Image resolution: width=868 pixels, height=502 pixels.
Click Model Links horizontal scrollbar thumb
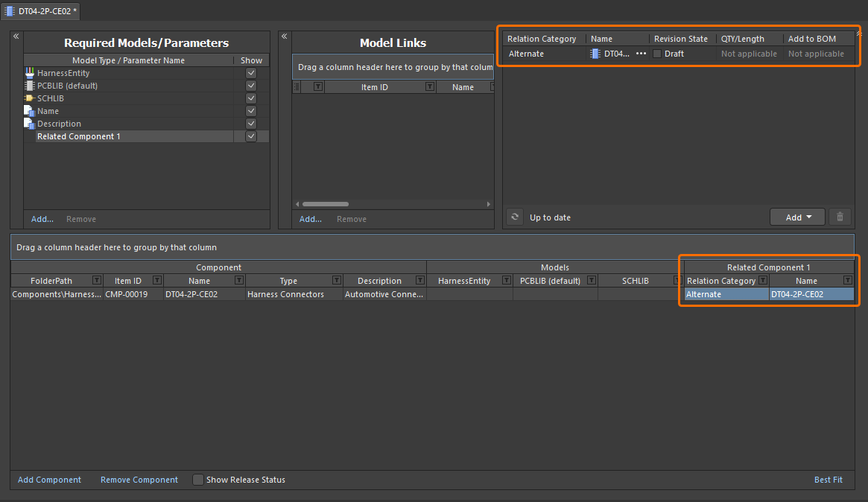pyautogui.click(x=326, y=204)
